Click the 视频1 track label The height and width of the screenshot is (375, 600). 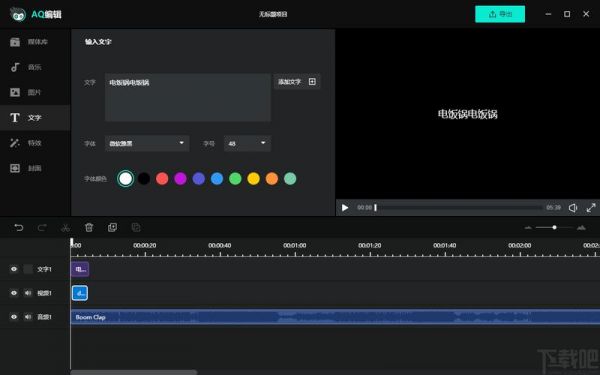[44, 293]
